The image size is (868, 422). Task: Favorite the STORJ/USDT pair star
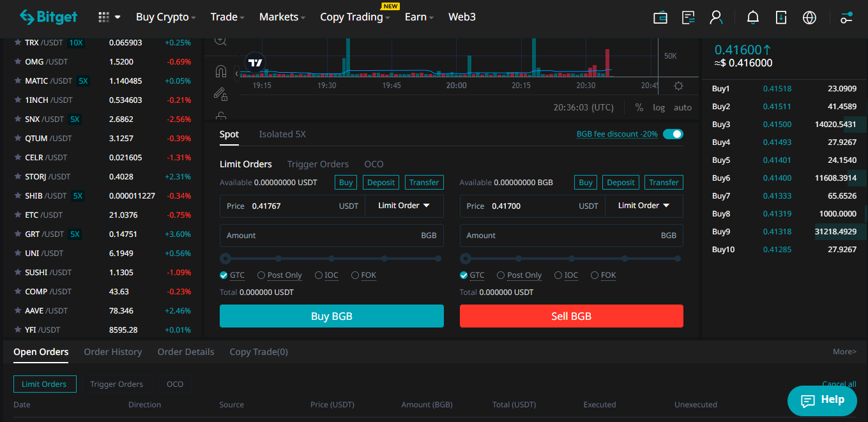point(18,177)
